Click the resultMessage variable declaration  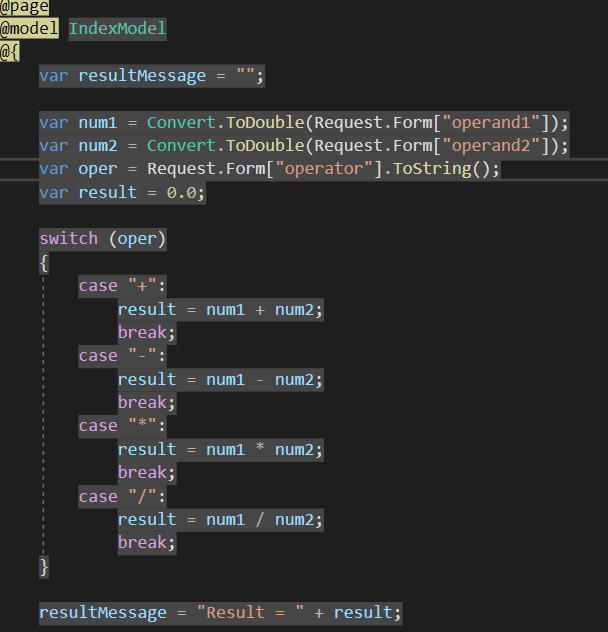coord(152,76)
